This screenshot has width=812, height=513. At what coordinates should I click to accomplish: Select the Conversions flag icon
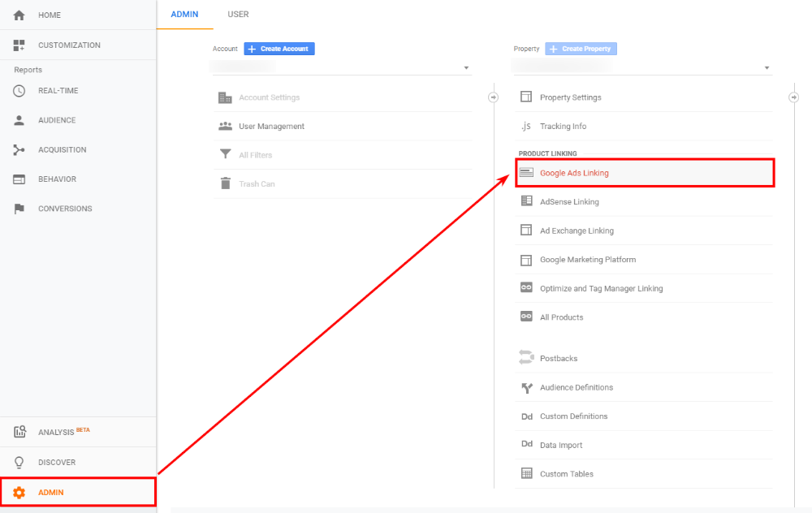19,209
